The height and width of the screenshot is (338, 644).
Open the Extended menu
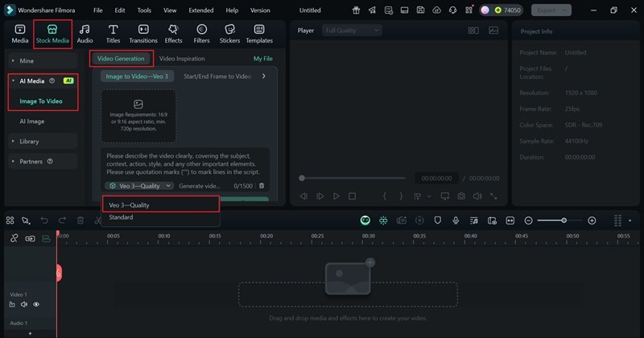[x=200, y=10]
